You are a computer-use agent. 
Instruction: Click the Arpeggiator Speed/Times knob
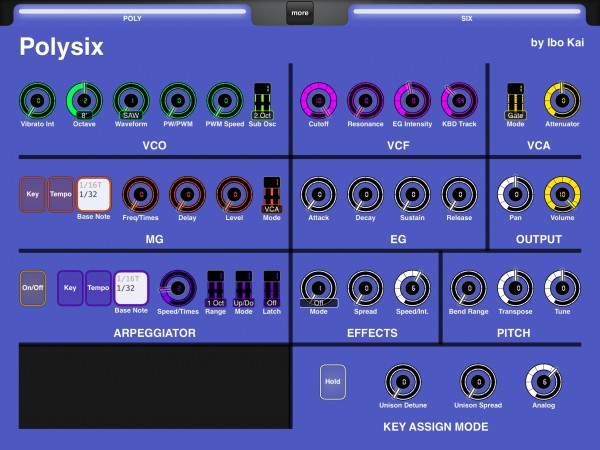(178, 288)
